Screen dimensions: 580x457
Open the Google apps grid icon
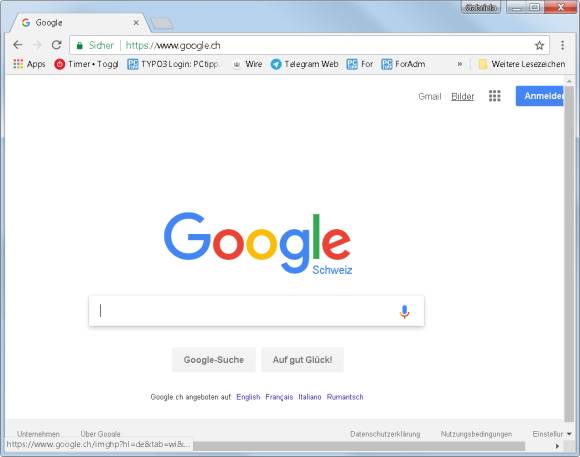click(495, 96)
